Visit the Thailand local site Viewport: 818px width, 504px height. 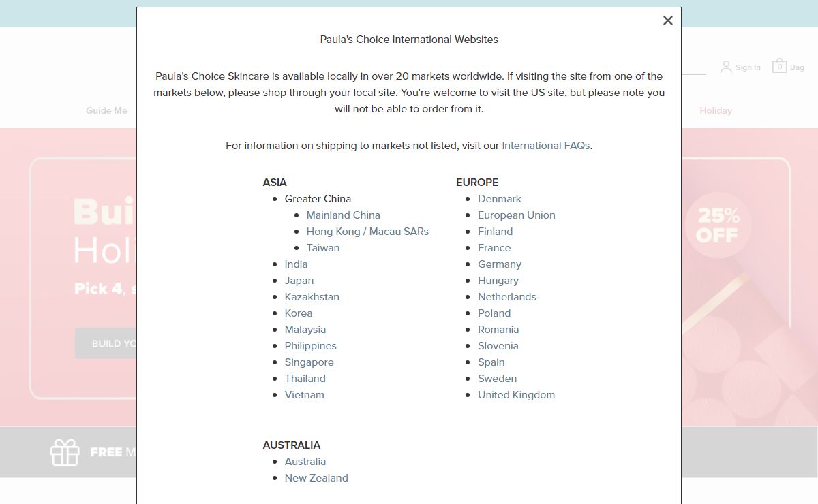point(305,379)
